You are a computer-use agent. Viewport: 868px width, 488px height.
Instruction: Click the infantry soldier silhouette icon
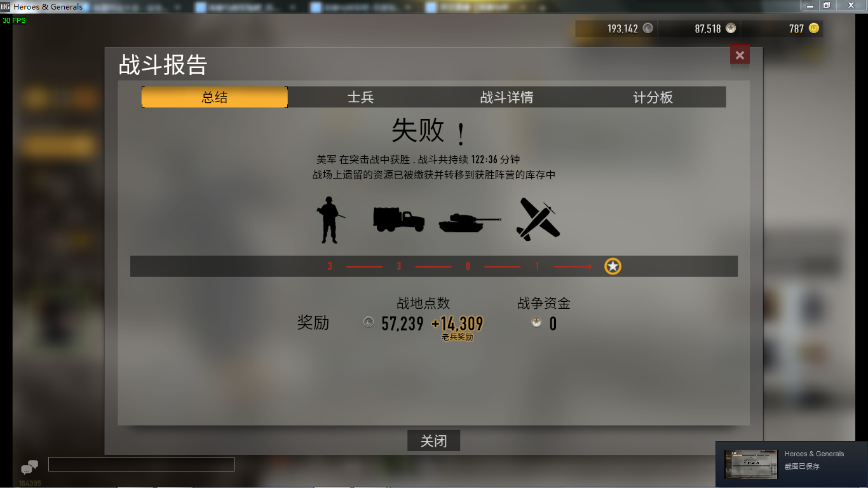point(330,220)
